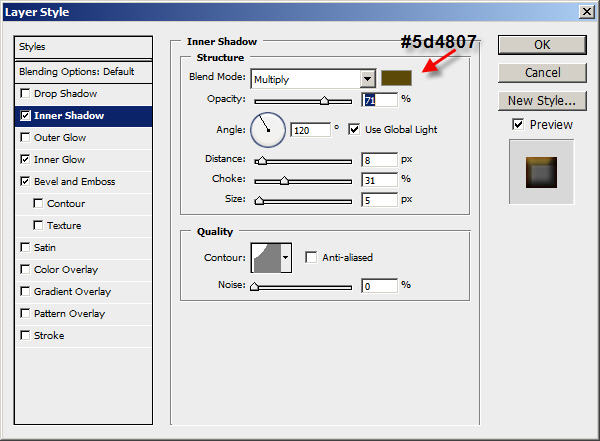The width and height of the screenshot is (600, 441).
Task: Click the Angle value field
Action: tap(310, 130)
